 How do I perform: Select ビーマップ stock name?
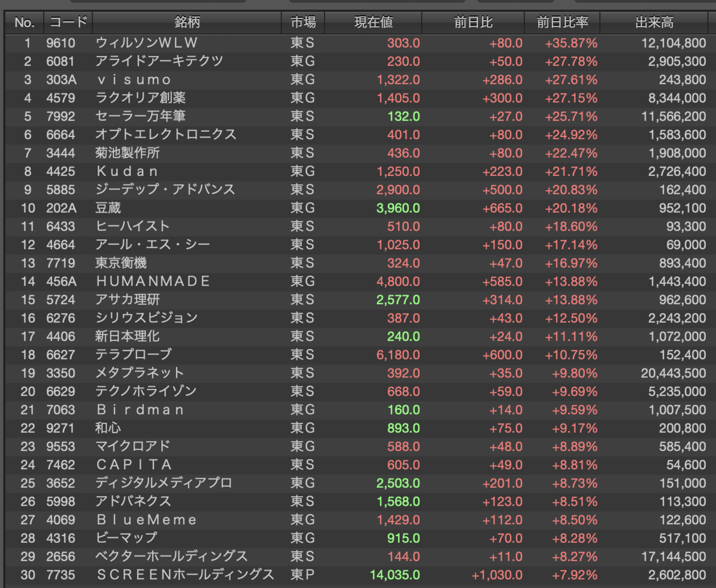(126, 539)
